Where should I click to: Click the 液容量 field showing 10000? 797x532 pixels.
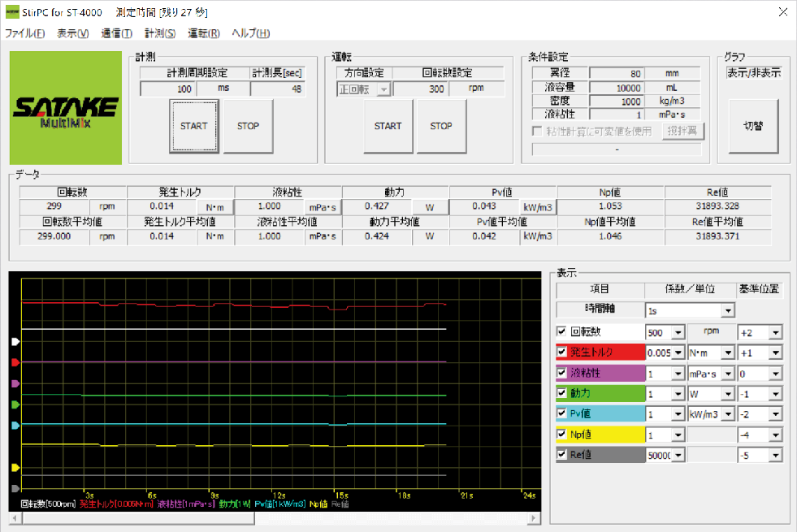click(x=616, y=88)
